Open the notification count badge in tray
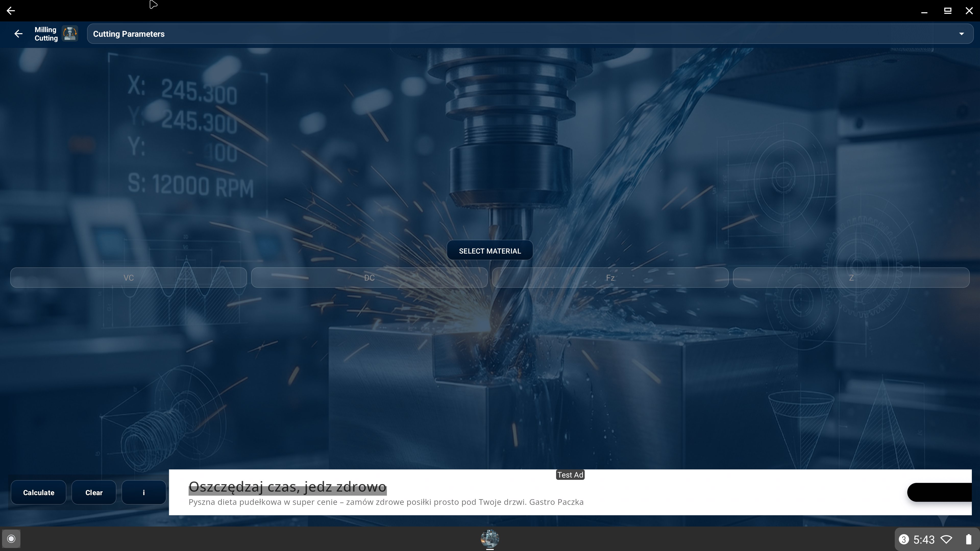980x551 pixels. pyautogui.click(x=903, y=540)
